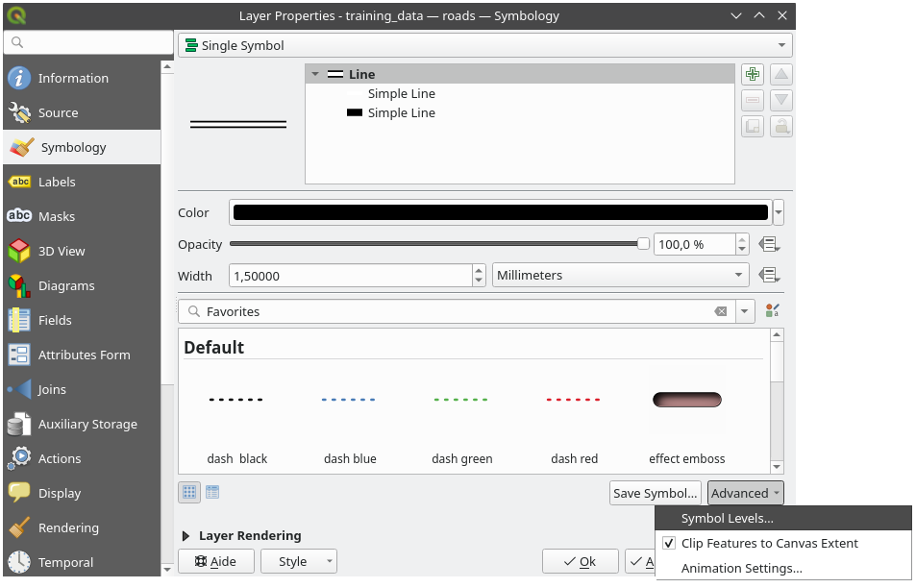Click the Save Symbol... button
Screen dimensions: 916x588
[655, 493]
